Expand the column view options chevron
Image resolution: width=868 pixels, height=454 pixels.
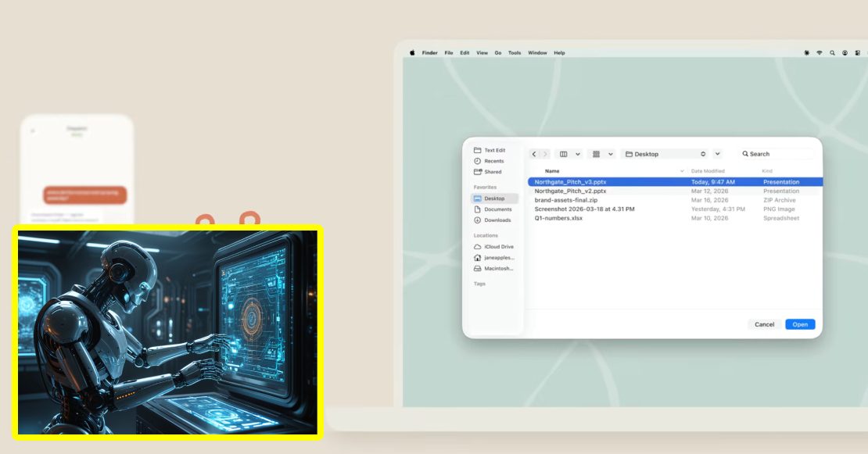point(577,154)
